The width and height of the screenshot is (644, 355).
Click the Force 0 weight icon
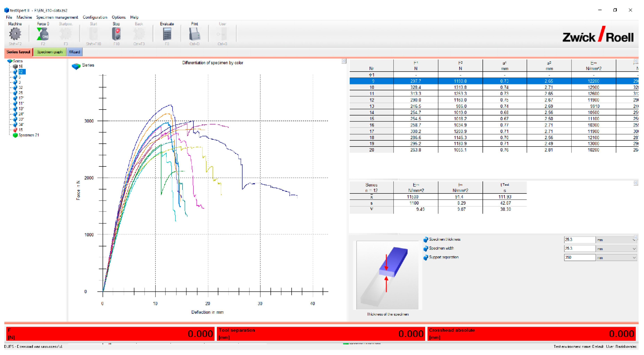point(43,34)
